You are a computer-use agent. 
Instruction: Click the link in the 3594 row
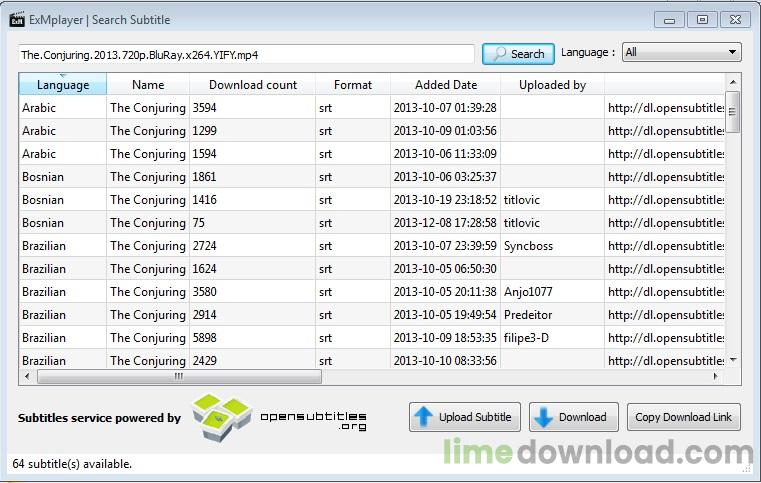(665, 108)
